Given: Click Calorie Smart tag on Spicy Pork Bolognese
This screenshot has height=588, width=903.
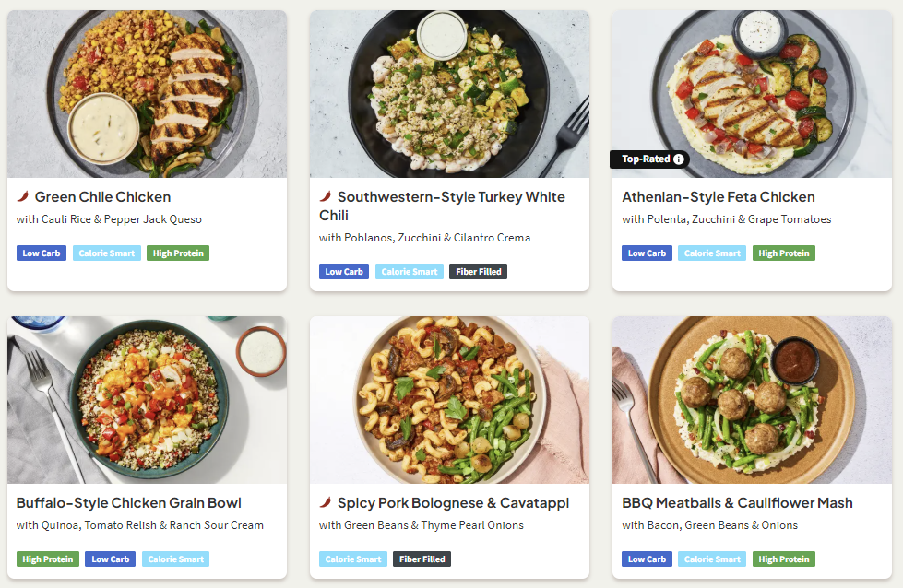Looking at the screenshot, I should 353,559.
